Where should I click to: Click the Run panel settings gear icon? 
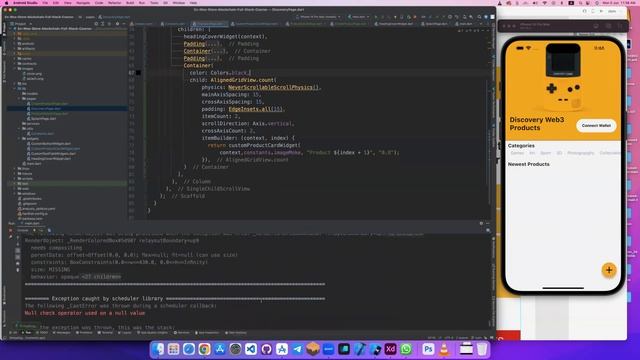click(481, 223)
